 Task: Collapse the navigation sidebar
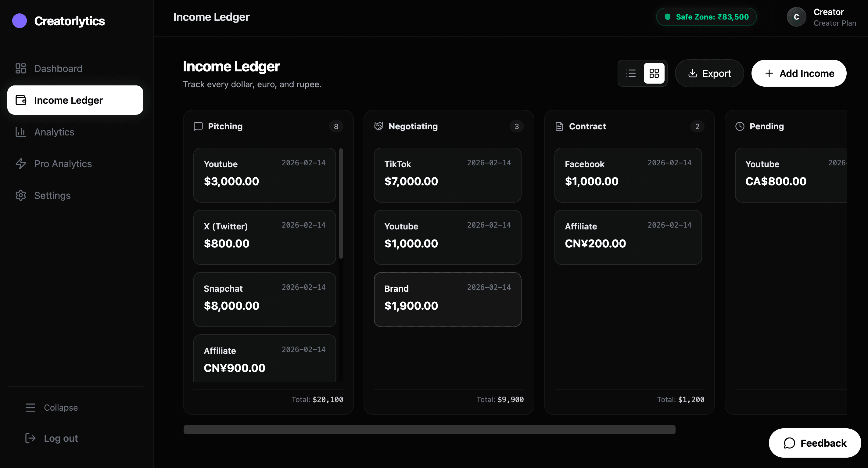click(x=52, y=407)
